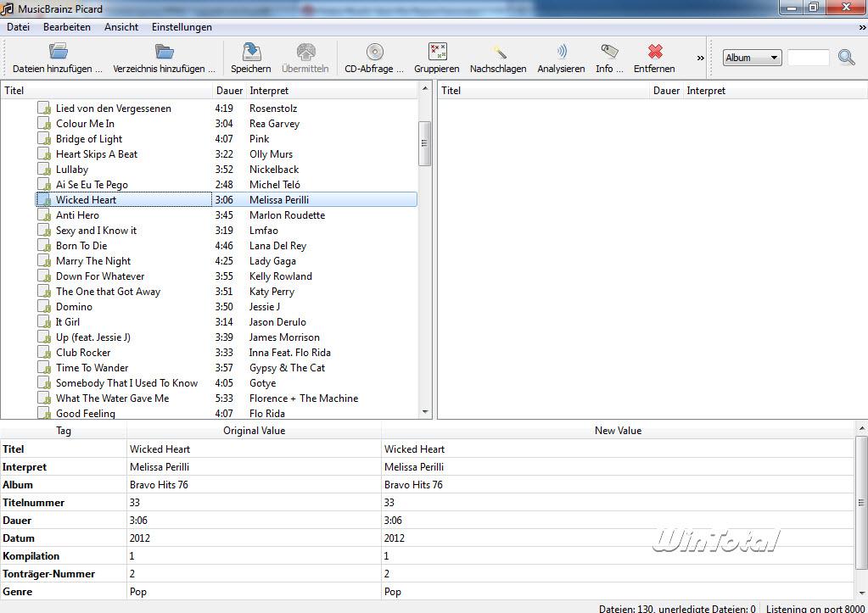Select the track Ai Se Eu Te Pego
Viewport: 868px width, 613px height.
[x=92, y=185]
